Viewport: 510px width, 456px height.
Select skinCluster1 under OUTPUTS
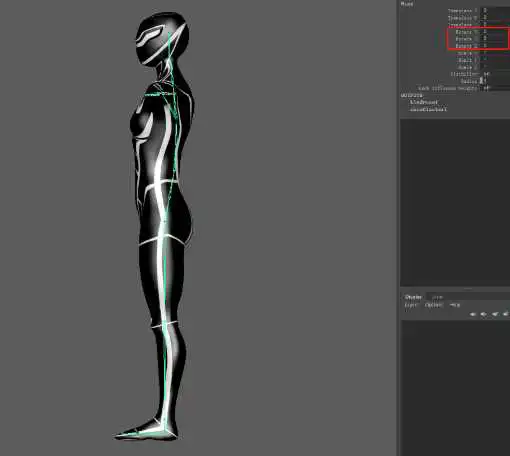click(428, 109)
